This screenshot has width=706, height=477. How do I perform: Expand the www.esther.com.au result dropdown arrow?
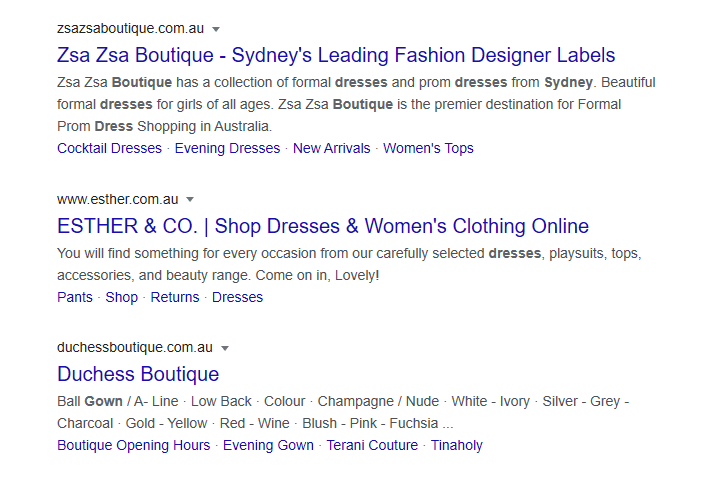(190, 199)
